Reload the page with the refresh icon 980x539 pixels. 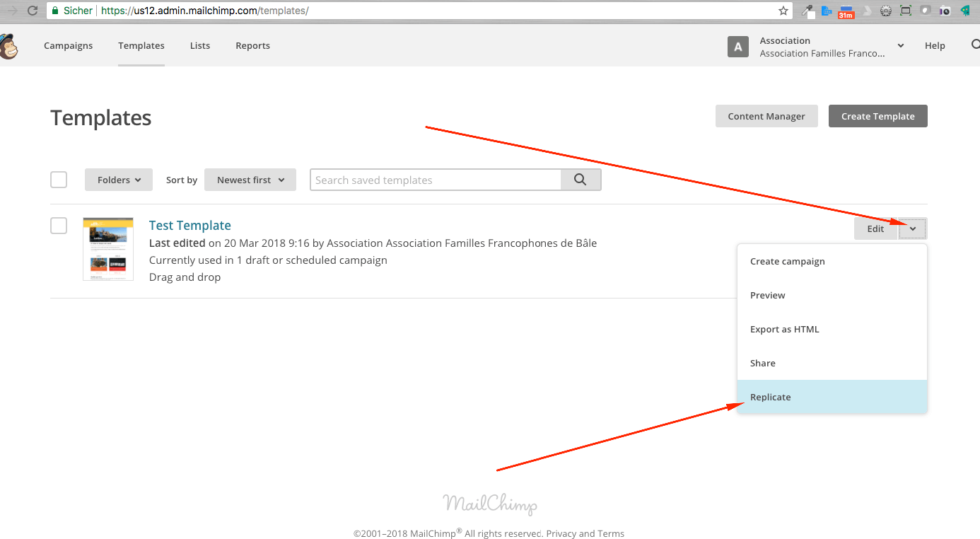coord(32,11)
